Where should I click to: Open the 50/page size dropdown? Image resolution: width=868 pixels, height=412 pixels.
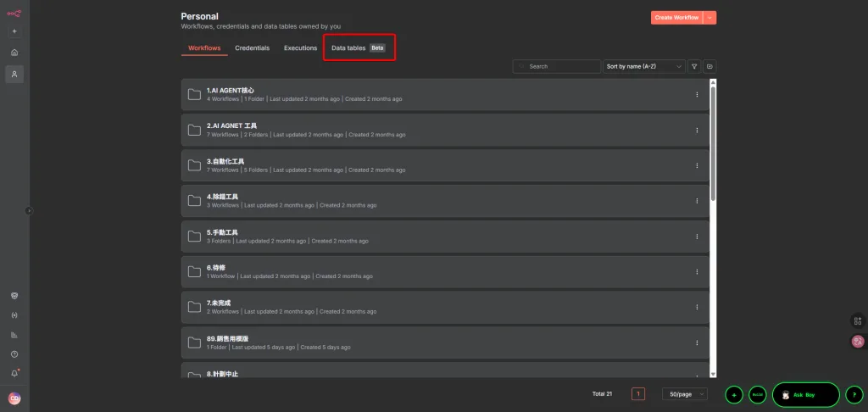pyautogui.click(x=685, y=394)
